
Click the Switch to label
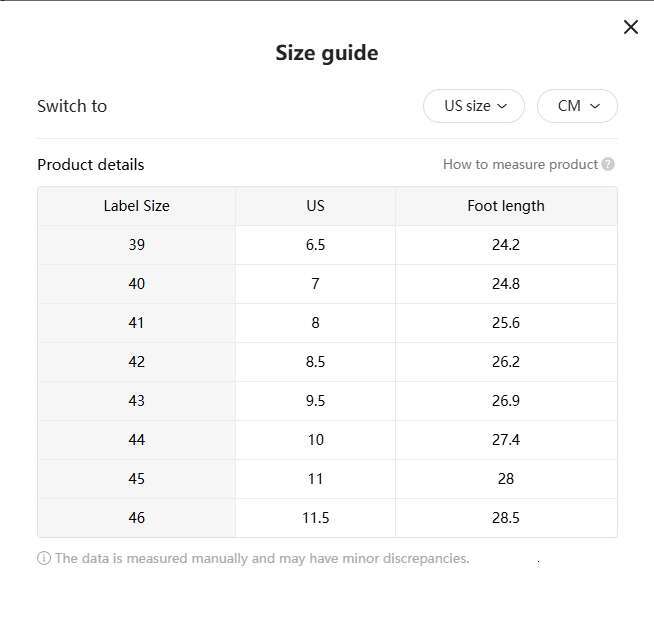click(72, 106)
